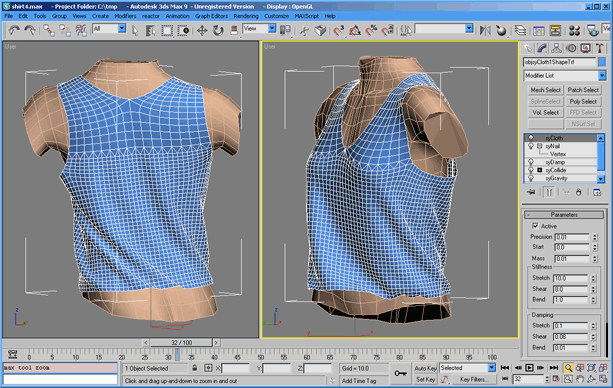The height and width of the screenshot is (388, 613).
Task: Activate the Select and Move tool
Action: 202,30
